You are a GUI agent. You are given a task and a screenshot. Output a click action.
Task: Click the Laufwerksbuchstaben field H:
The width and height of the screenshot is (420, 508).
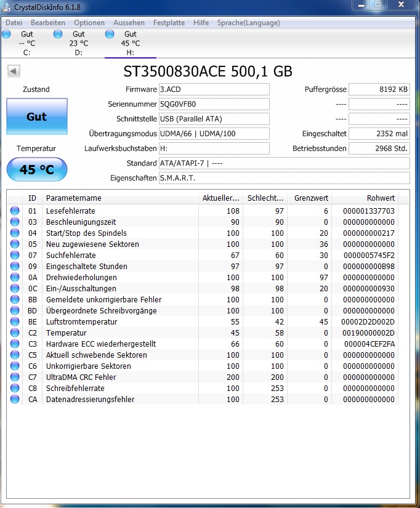(x=214, y=148)
